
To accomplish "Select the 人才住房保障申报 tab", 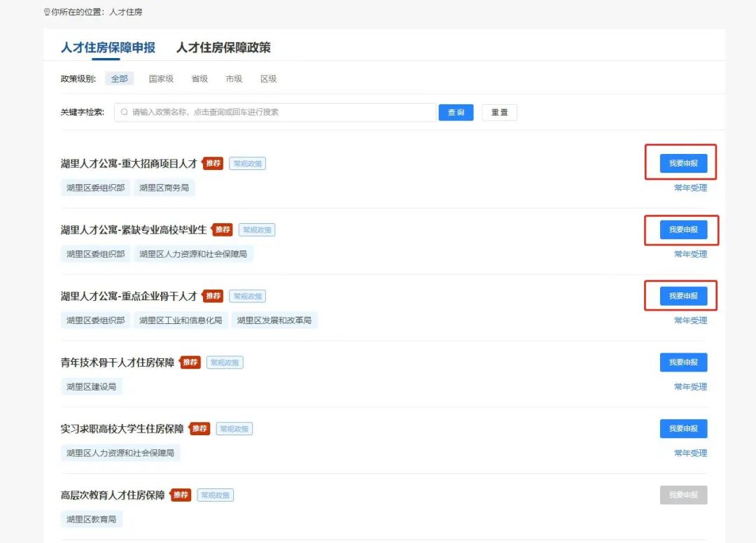I will pos(108,48).
